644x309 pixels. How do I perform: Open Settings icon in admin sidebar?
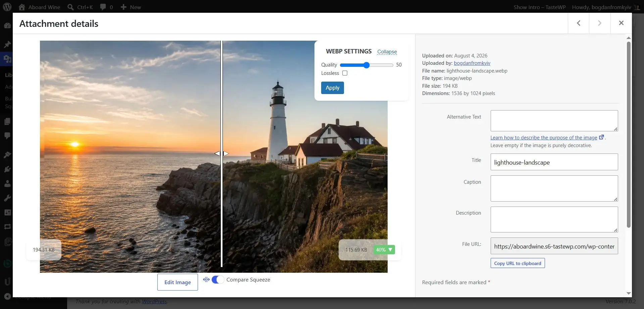(x=7, y=213)
